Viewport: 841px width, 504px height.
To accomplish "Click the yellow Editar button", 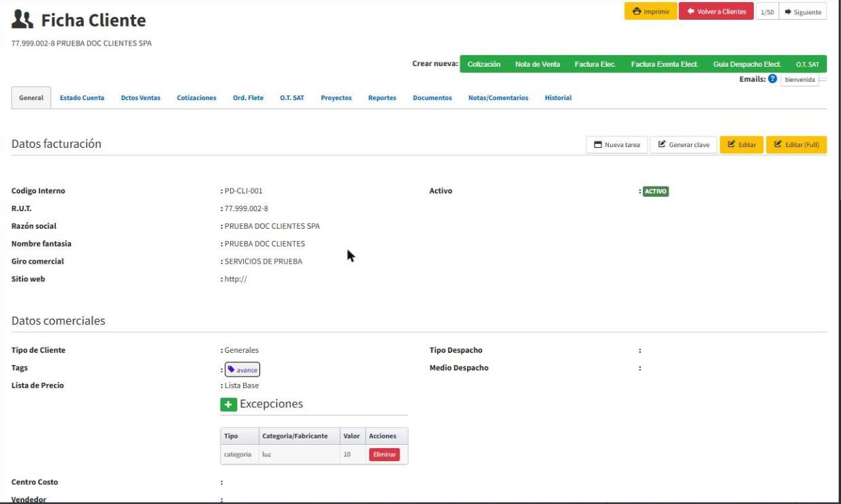I will [742, 144].
